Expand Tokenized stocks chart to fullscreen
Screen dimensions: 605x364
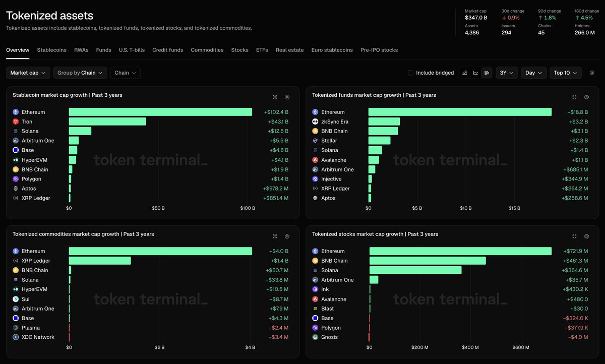574,236
